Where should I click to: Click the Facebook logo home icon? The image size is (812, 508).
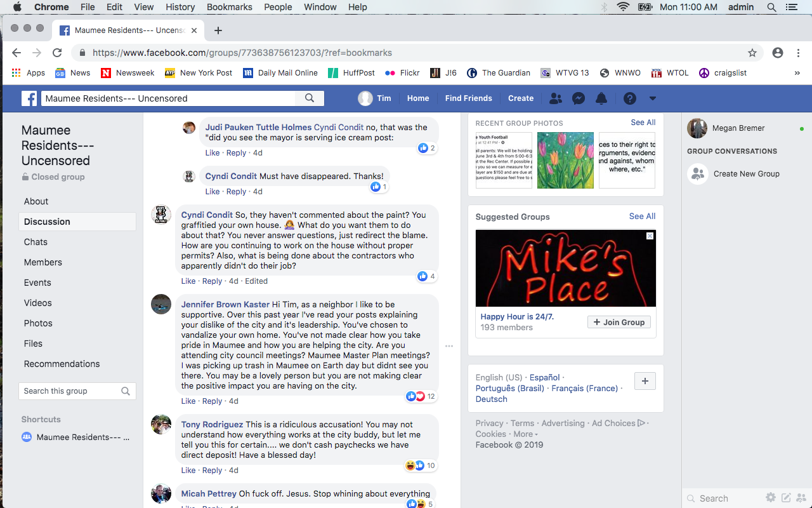click(x=29, y=98)
